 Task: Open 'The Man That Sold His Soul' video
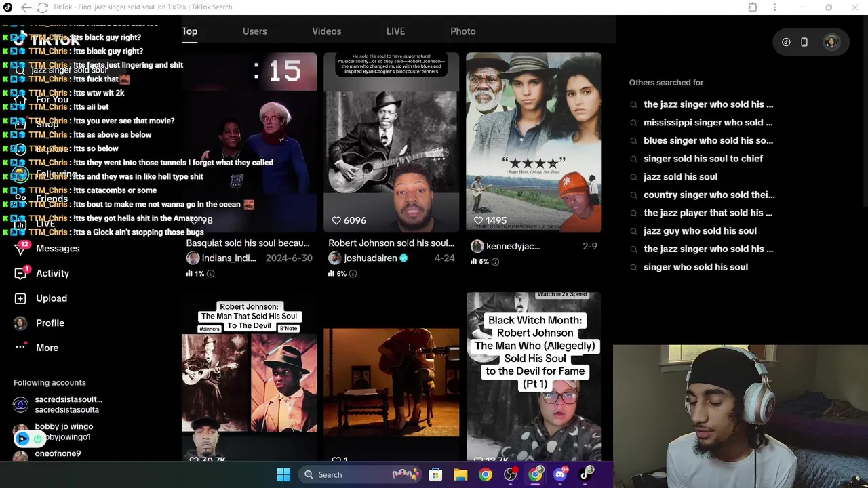click(x=249, y=376)
